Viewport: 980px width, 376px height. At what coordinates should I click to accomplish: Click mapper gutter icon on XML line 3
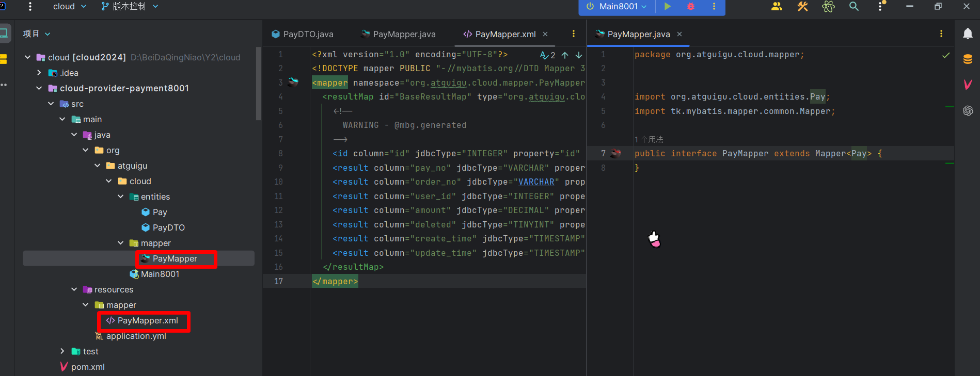click(293, 81)
